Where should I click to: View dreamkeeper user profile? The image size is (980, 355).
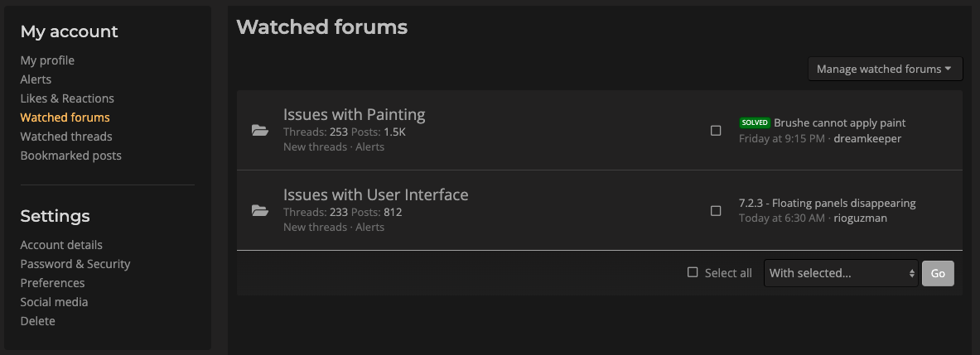click(x=867, y=138)
